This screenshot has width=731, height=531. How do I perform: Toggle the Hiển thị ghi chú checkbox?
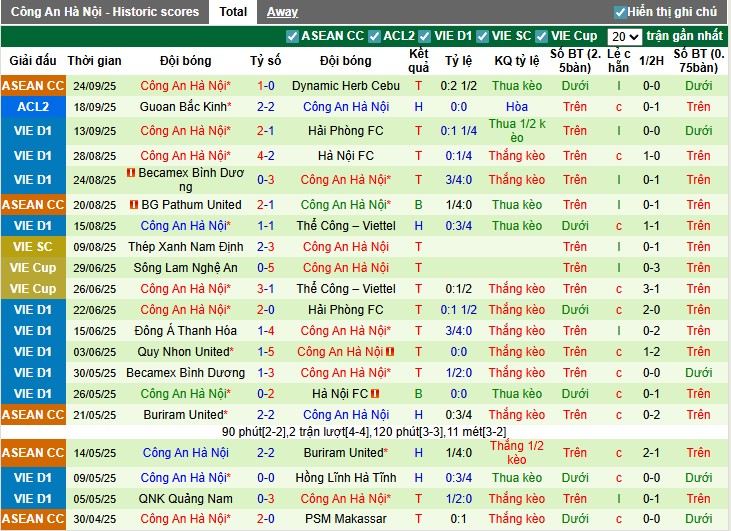620,12
